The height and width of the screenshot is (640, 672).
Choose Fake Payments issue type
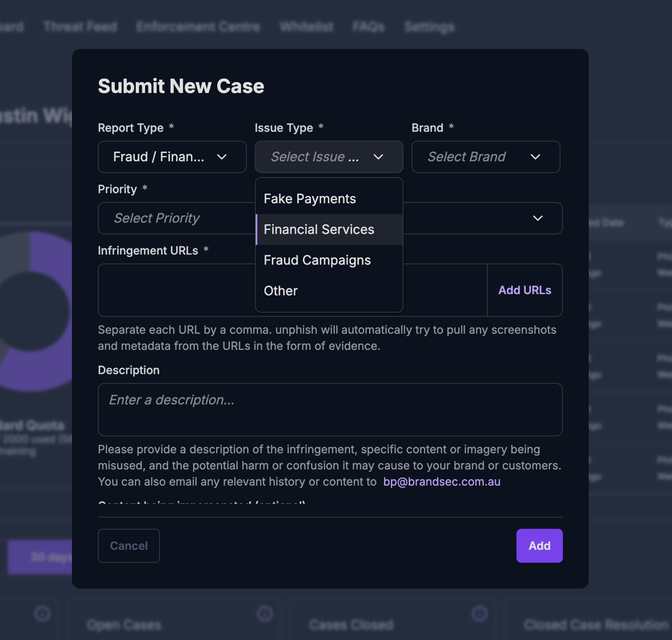[310, 198]
